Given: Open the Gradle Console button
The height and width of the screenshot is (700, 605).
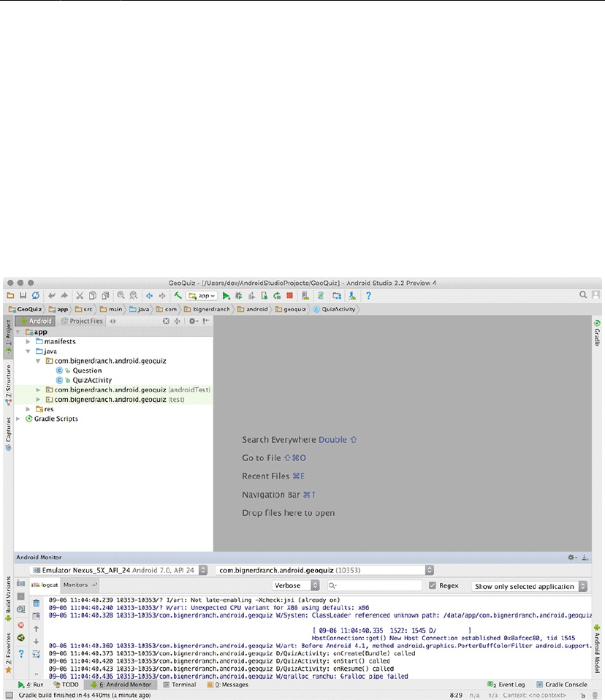Looking at the screenshot, I should click(x=562, y=685).
